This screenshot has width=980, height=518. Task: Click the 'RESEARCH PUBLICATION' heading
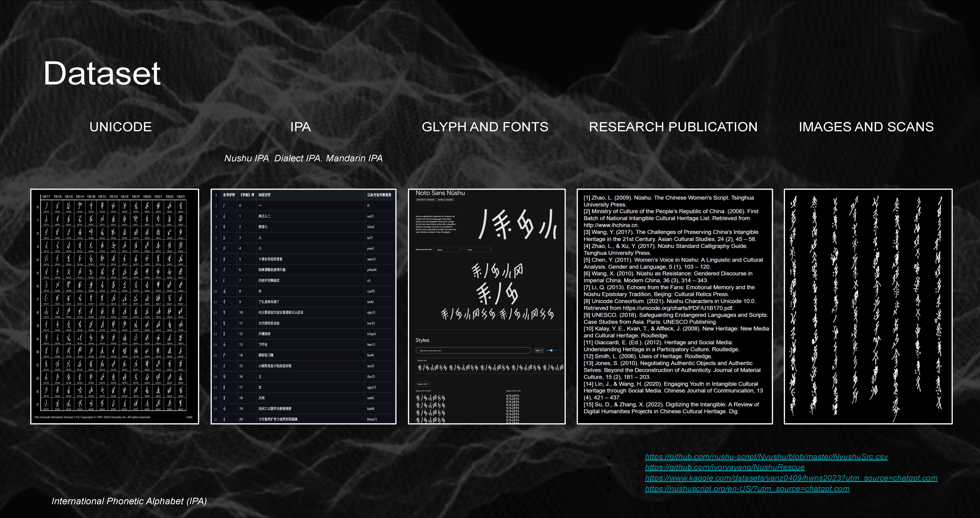click(x=673, y=127)
